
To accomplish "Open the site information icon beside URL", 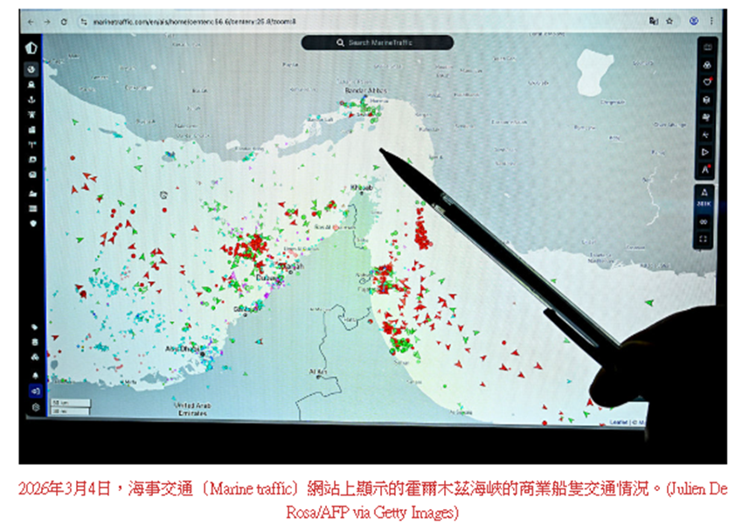I will pos(83,20).
